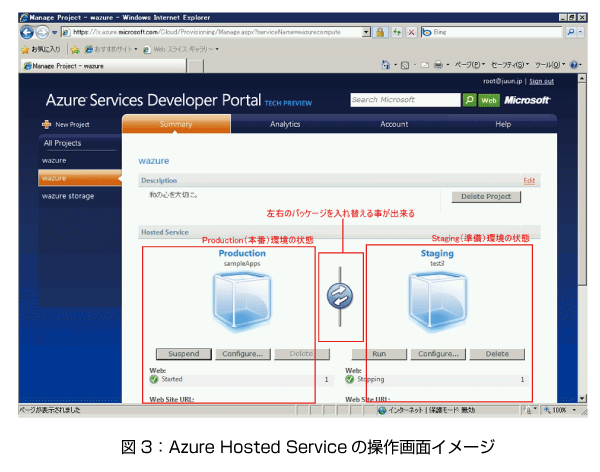
Task: Click the Bing search box
Action: 492,32
